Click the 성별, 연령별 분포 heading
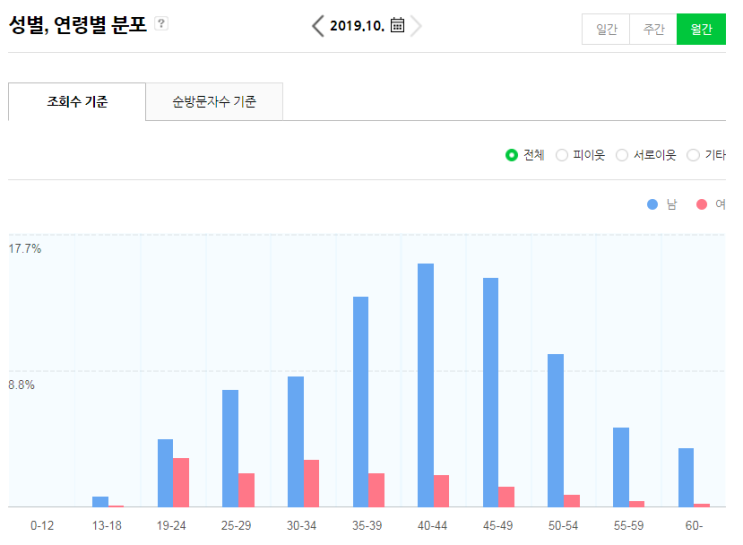The height and width of the screenshot is (545, 743). (78, 25)
